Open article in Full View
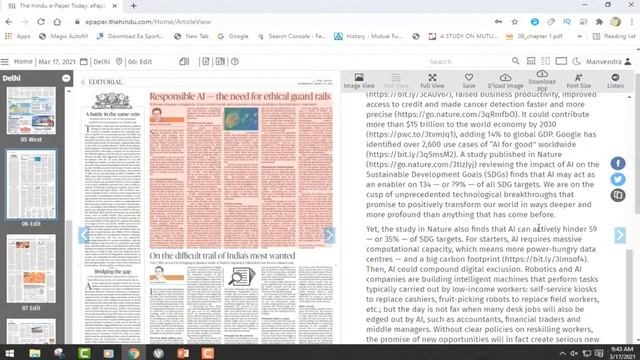Viewport: 640px width, 360px height. click(432, 81)
